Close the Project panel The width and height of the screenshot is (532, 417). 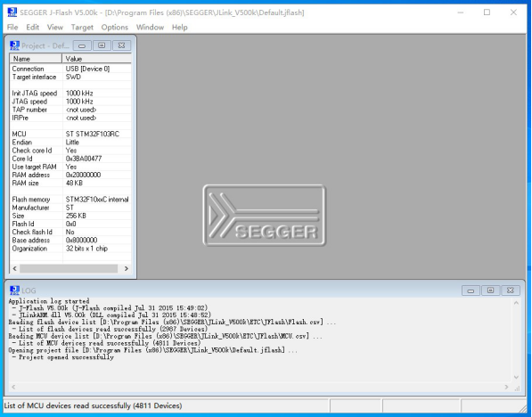(121, 45)
